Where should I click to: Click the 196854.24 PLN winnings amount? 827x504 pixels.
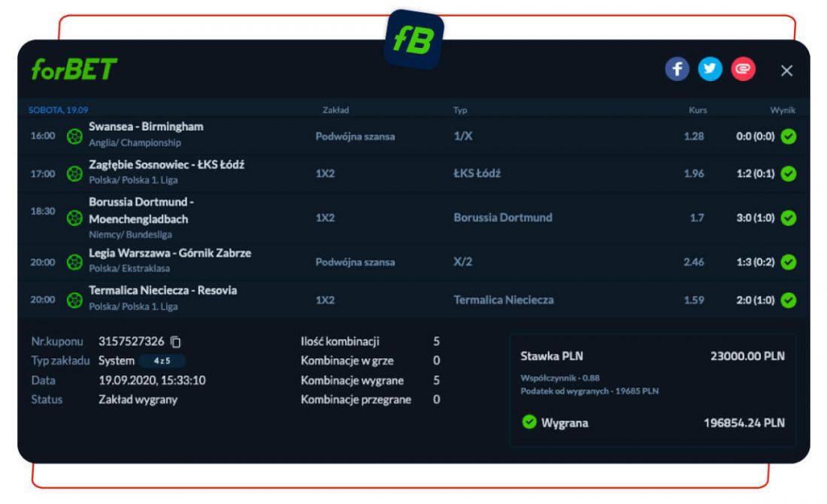pyautogui.click(x=744, y=423)
